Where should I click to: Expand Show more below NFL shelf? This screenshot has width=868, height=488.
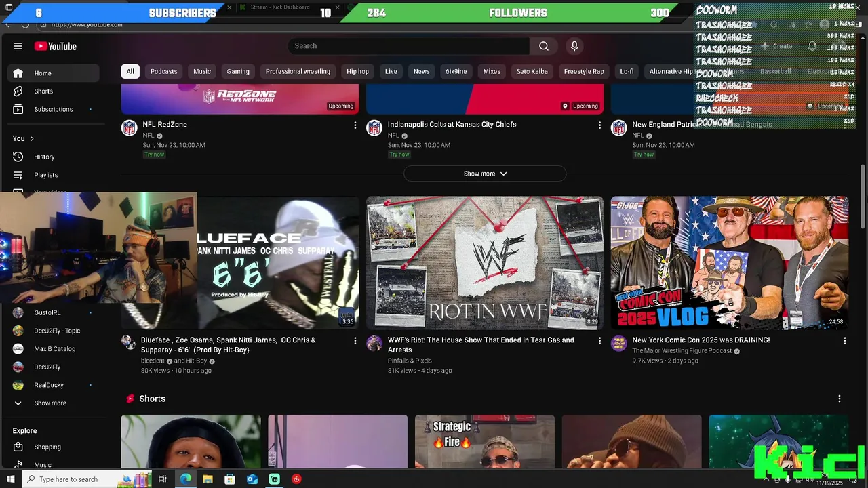click(x=485, y=174)
